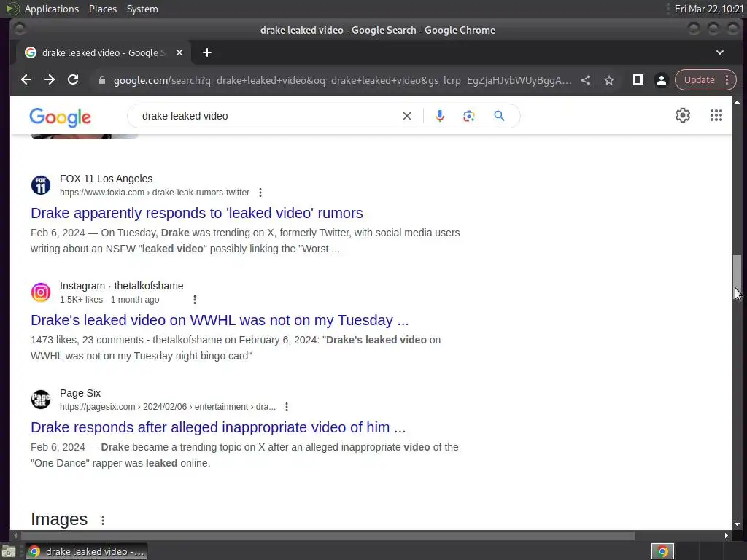This screenshot has width=747, height=560.
Task: Click the scrollbar up arrow
Action: point(737,102)
